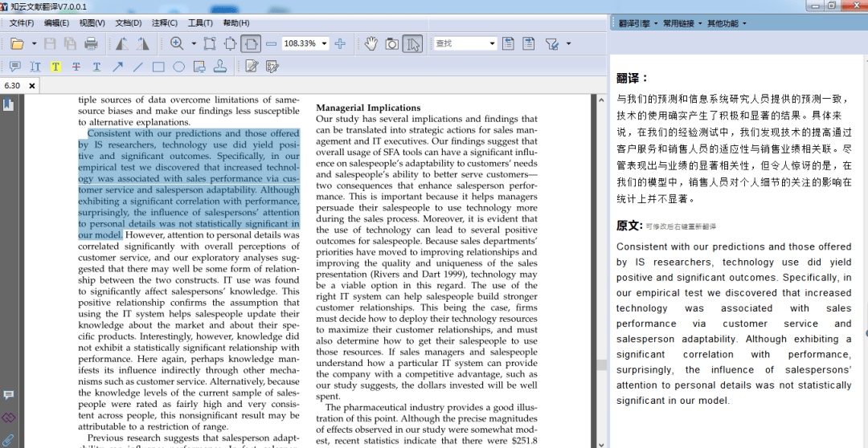Open the 注释(C) menu
868x448 pixels.
pos(165,23)
